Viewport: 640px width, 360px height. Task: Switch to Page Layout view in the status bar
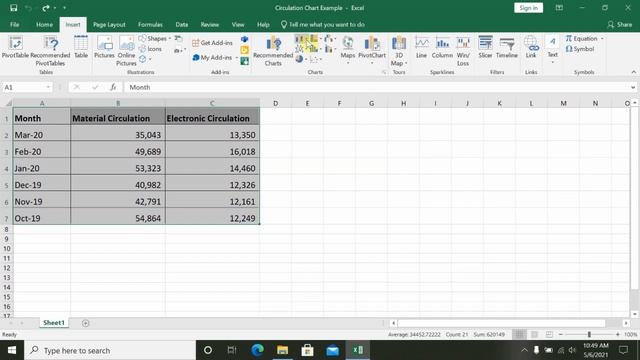click(535, 334)
